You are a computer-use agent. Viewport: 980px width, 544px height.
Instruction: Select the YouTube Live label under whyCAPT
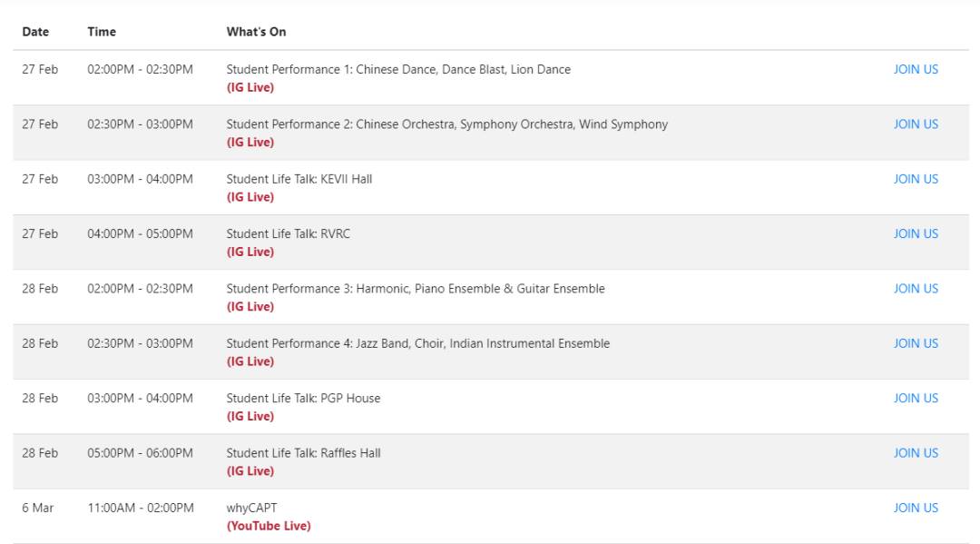tap(269, 526)
